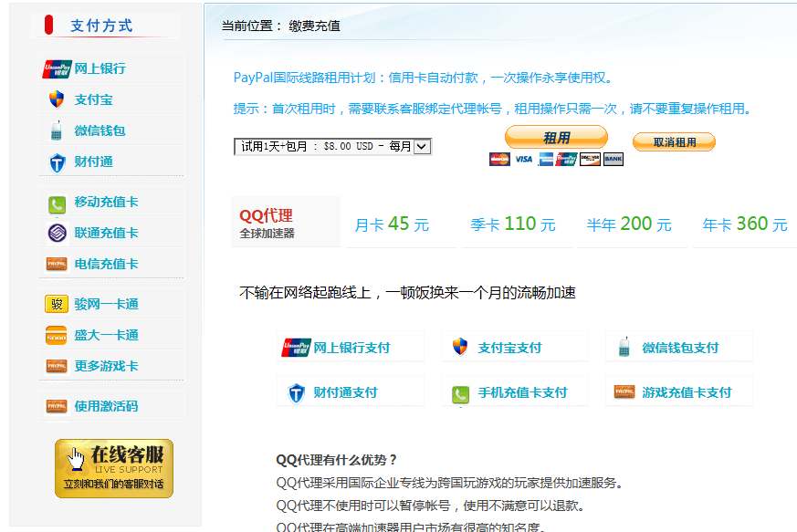797x532 pixels.
Task: Click the orange card icon beside 游戏充值卡支付
Action: click(624, 392)
